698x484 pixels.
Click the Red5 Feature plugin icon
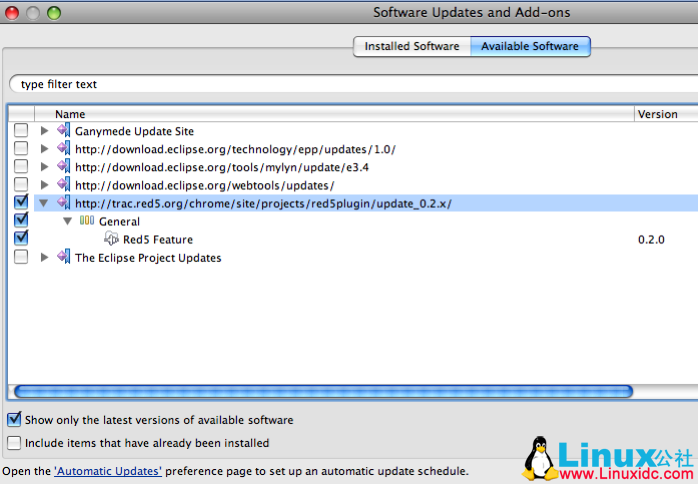point(111,239)
